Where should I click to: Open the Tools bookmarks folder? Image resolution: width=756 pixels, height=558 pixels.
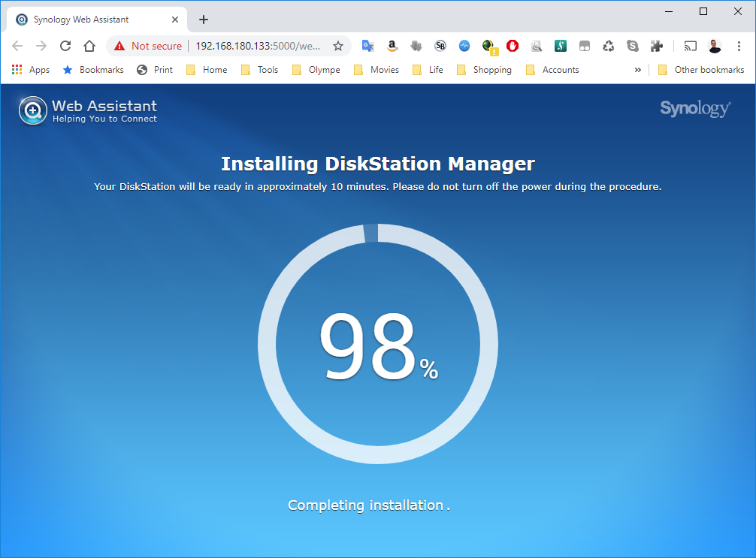pos(259,70)
